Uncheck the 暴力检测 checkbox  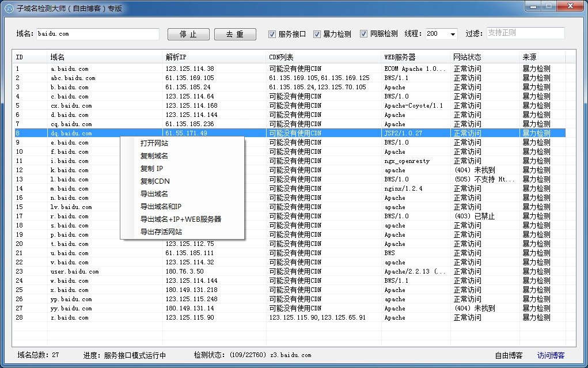(x=317, y=34)
